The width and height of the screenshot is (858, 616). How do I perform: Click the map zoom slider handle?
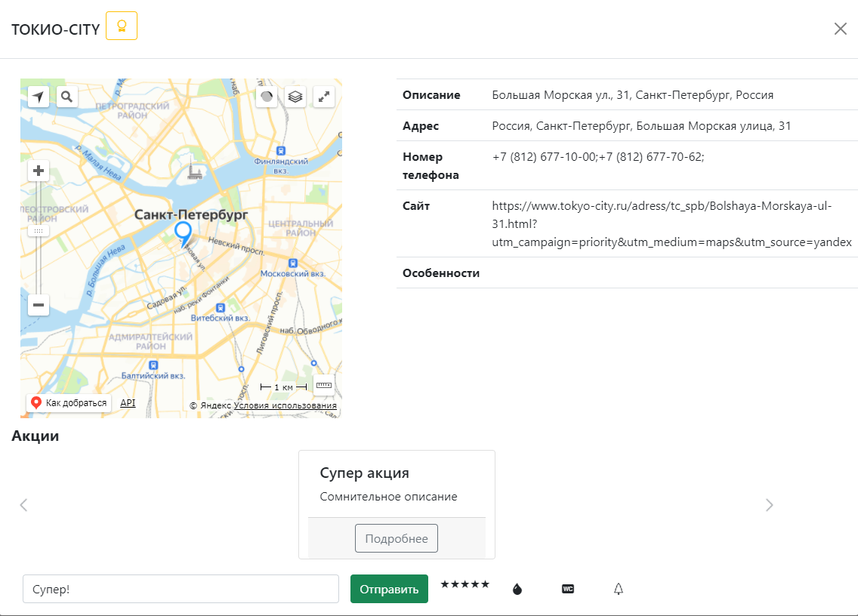point(39,231)
